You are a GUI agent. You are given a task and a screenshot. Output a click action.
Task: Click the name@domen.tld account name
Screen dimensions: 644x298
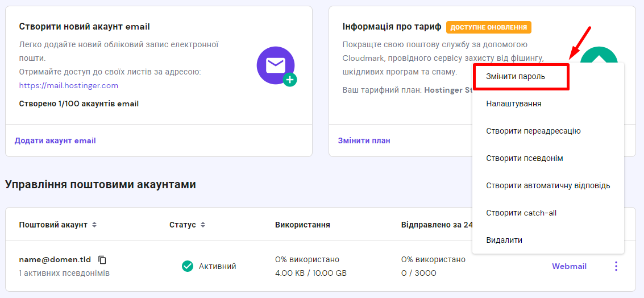tap(55, 260)
